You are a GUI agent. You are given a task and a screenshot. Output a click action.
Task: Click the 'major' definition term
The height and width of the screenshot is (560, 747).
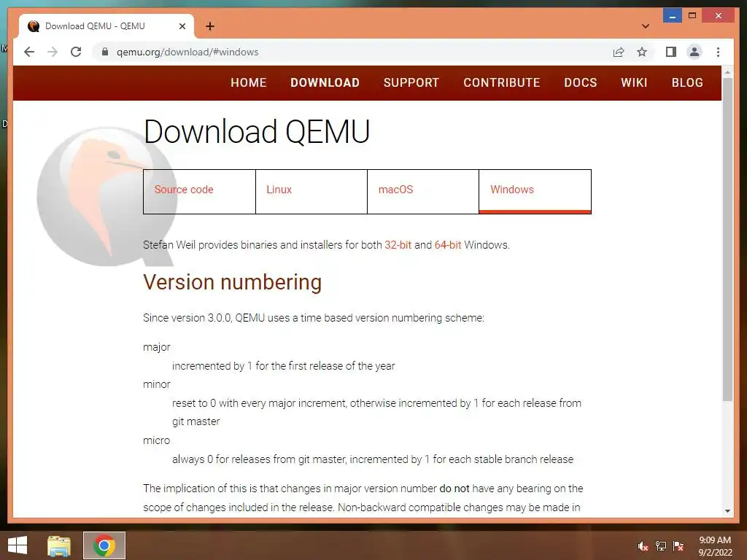[x=157, y=347]
